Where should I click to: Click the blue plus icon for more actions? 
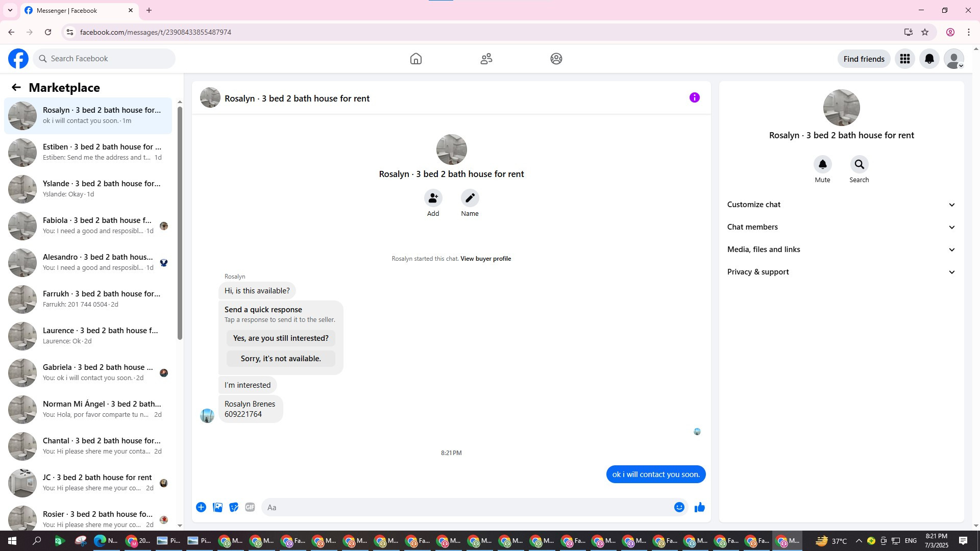pos(201,507)
